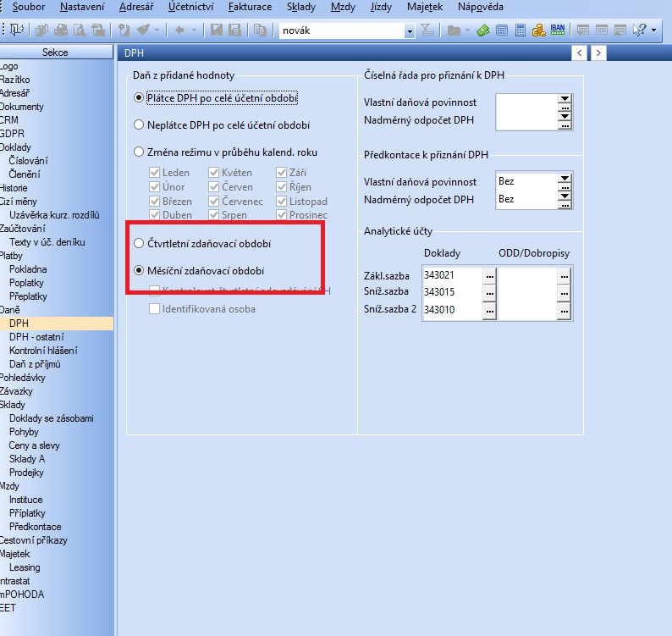Click the gold coins toolbar icon
Image resolution: width=672 pixels, height=636 pixels.
coord(539,30)
